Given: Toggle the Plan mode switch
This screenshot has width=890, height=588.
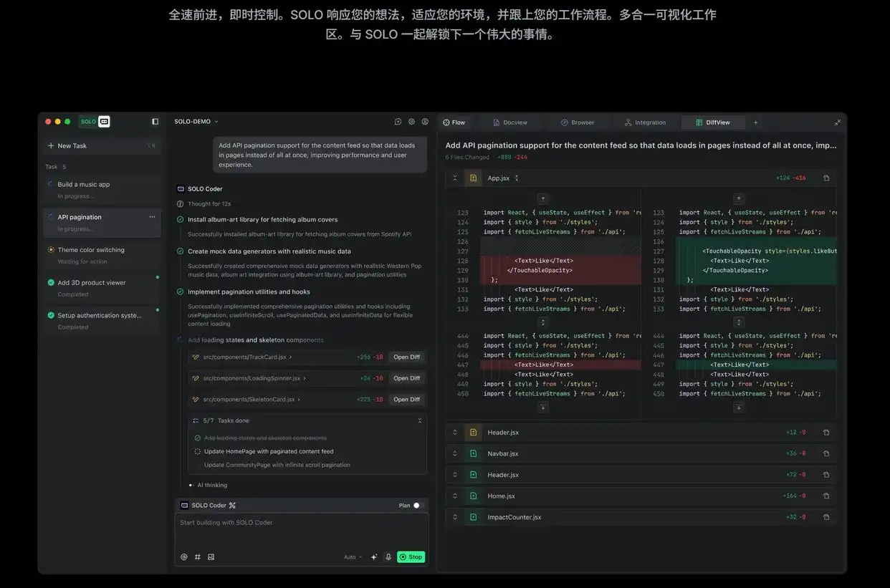Looking at the screenshot, I should [x=414, y=505].
